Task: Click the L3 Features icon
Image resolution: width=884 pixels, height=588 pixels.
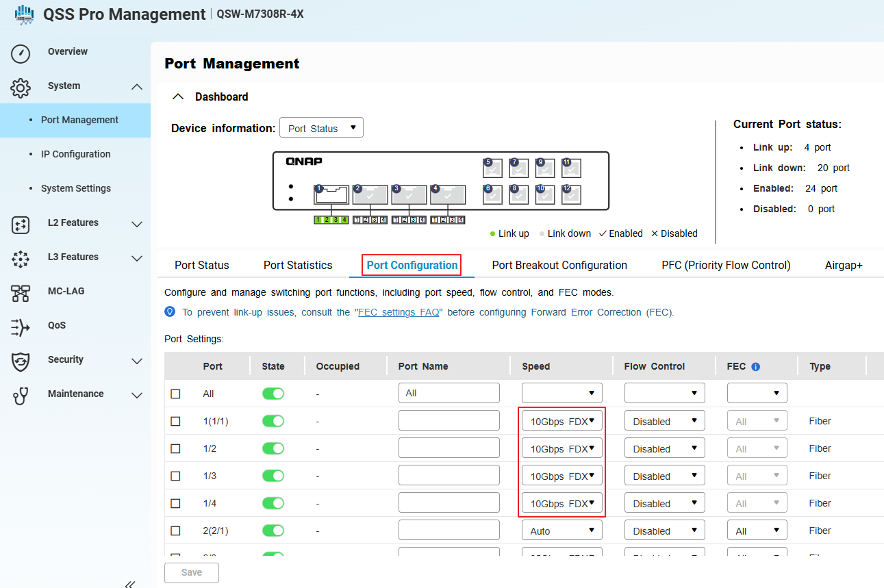Action: (x=21, y=258)
